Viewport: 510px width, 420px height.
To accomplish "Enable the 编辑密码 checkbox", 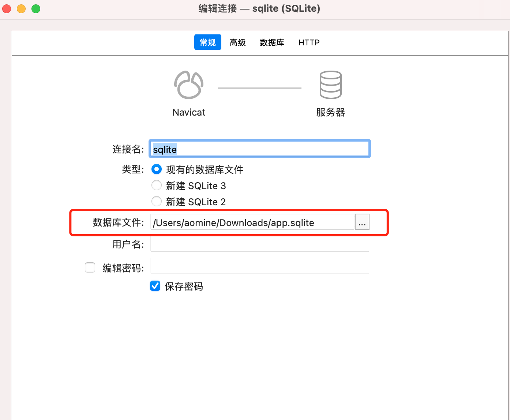I will (x=90, y=267).
